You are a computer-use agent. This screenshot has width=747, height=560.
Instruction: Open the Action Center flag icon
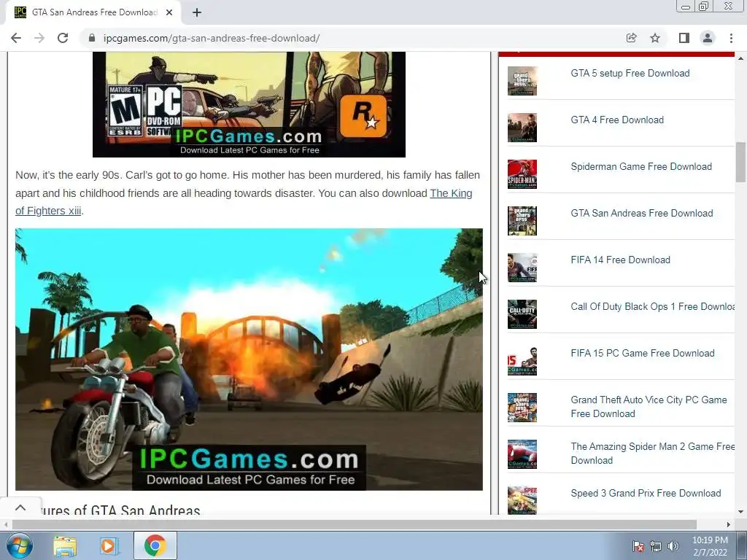[638, 546]
